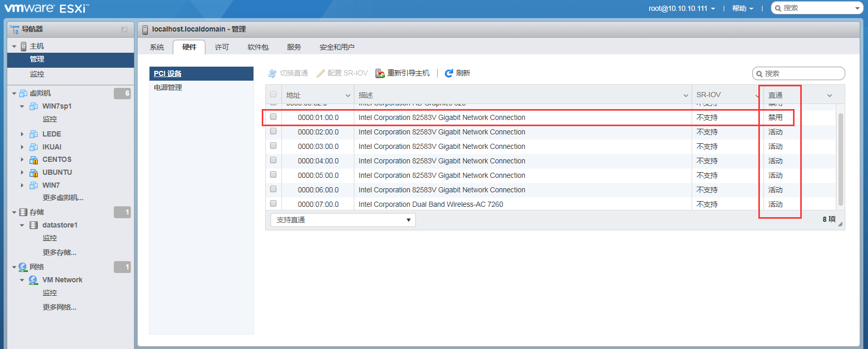Screen dimensions: 868x349
Task: Click the virtual machines count badge 6
Action: tap(122, 94)
